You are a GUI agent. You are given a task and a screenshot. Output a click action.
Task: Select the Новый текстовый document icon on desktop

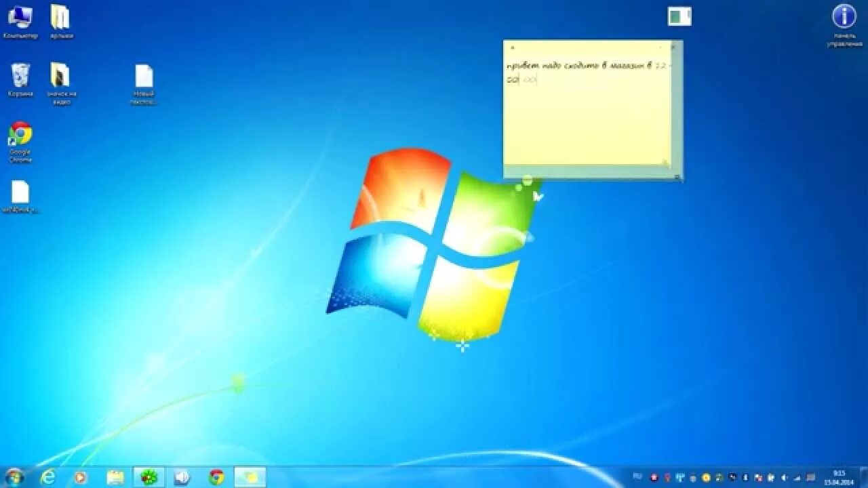pos(144,85)
